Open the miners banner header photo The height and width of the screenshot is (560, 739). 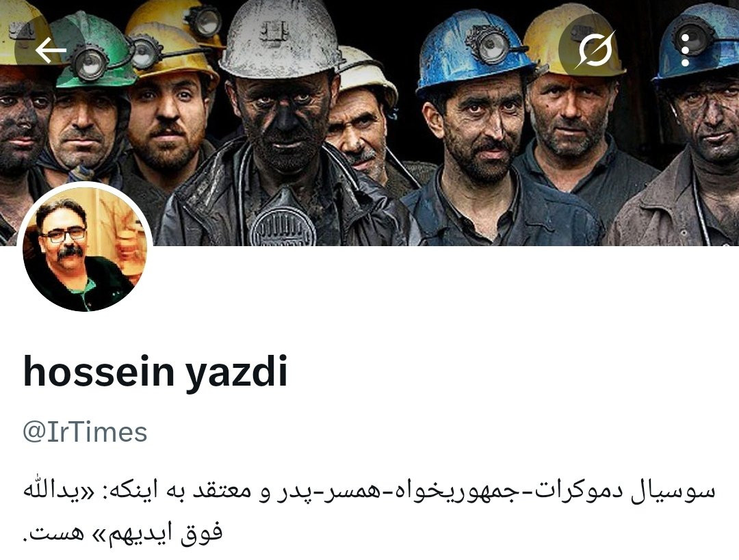point(369,122)
